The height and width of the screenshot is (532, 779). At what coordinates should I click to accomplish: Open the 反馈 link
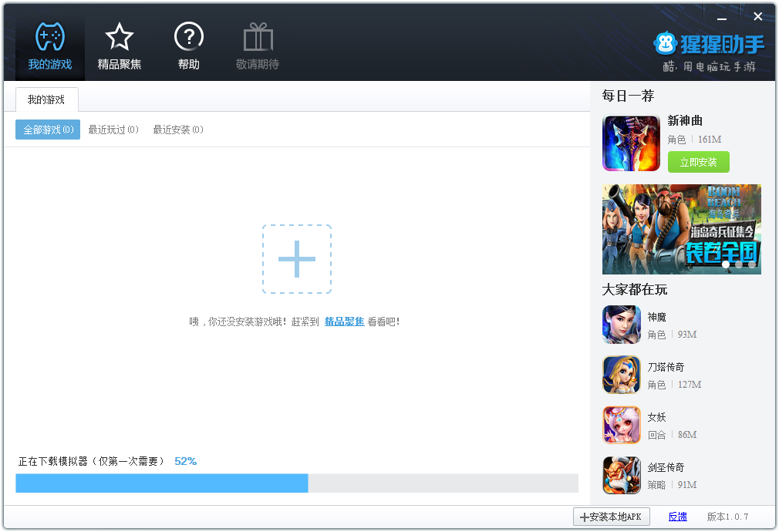(x=677, y=517)
